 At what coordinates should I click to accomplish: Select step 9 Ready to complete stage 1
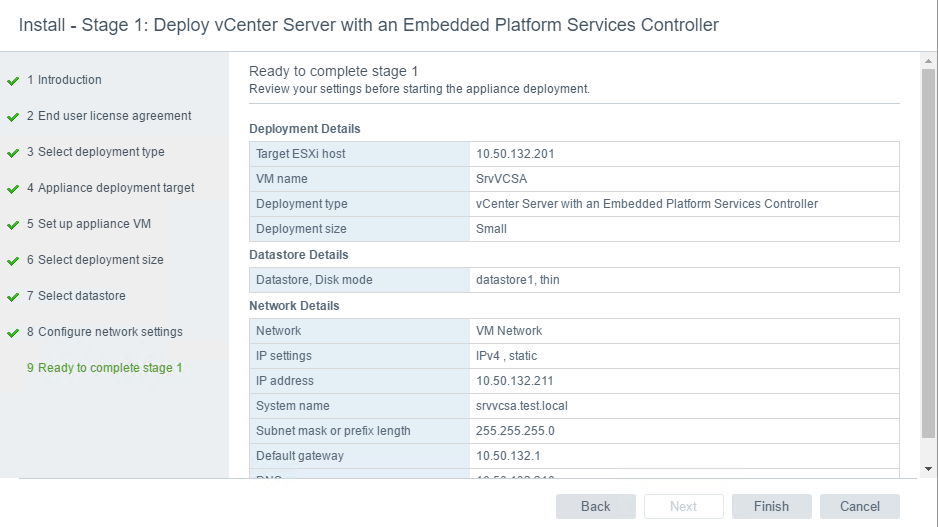tap(104, 368)
